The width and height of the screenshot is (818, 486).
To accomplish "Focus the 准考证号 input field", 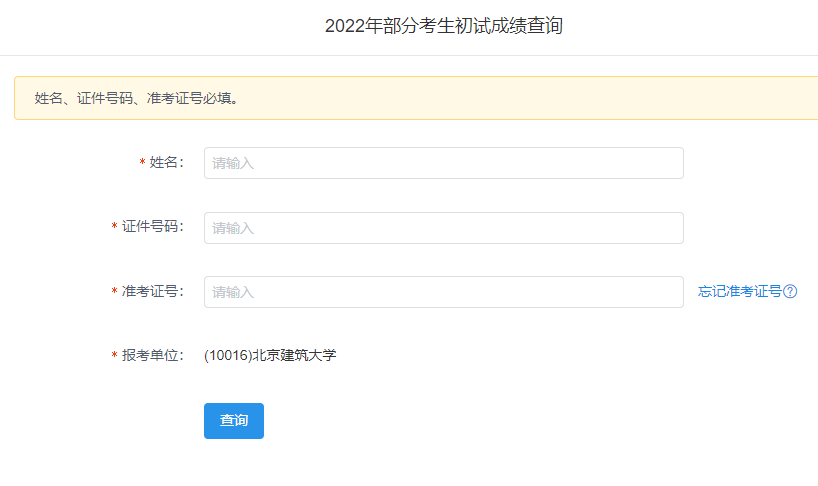I will coord(443,292).
